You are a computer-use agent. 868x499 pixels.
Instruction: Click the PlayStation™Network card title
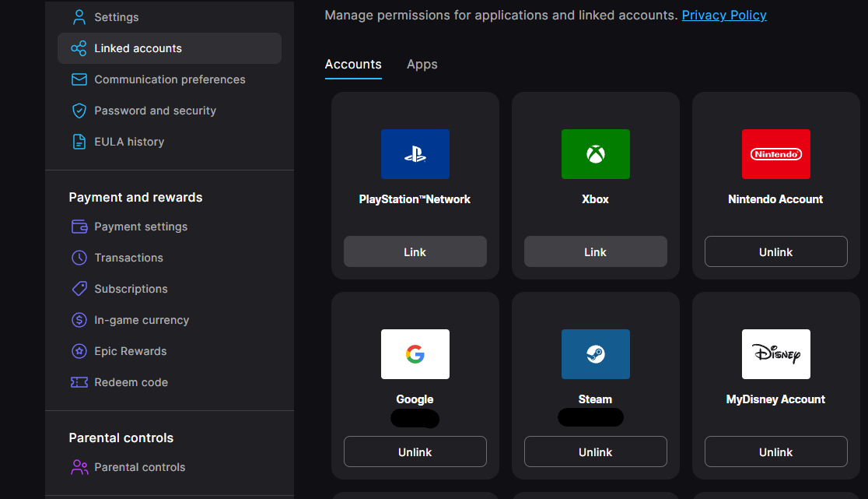tap(415, 199)
